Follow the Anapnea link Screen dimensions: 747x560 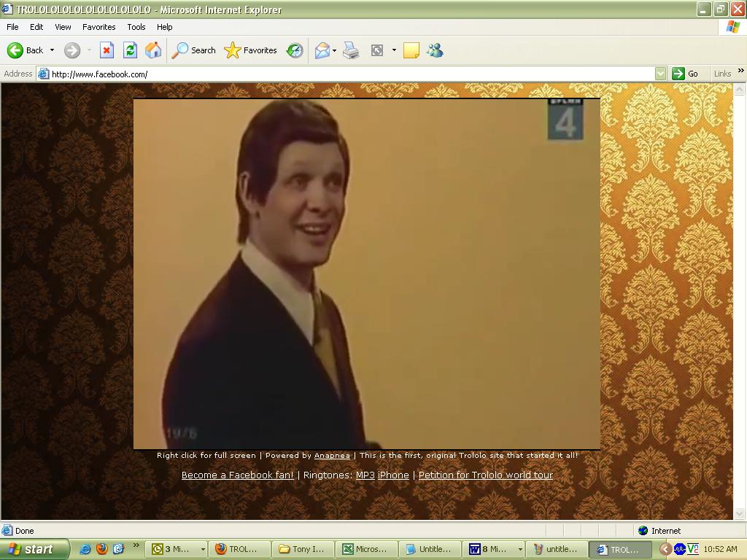(x=332, y=455)
